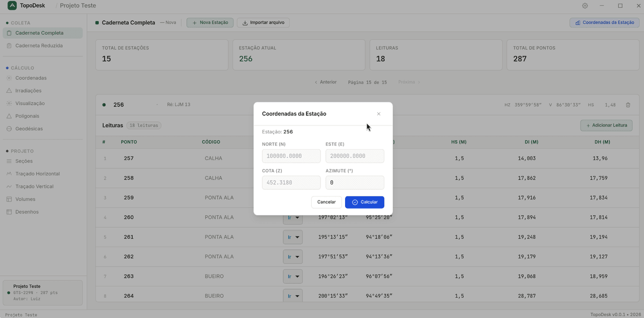The width and height of the screenshot is (644, 318).
Task: Click the Importar arquivo button
Action: pyautogui.click(x=263, y=23)
